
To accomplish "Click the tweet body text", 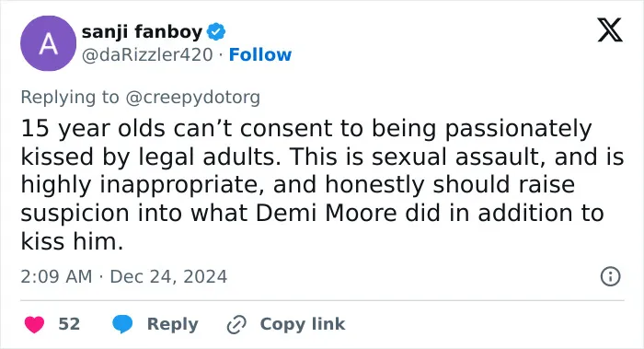I will (x=322, y=184).
